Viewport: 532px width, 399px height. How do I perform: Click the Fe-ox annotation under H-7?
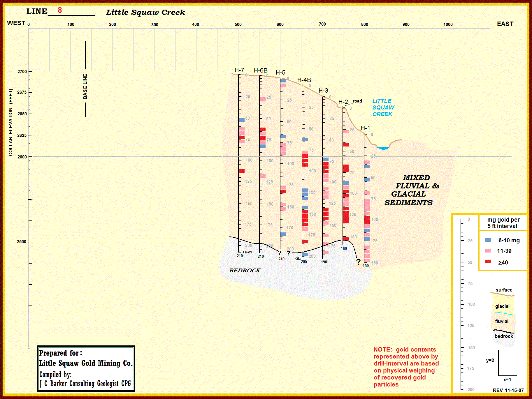pos(247,252)
